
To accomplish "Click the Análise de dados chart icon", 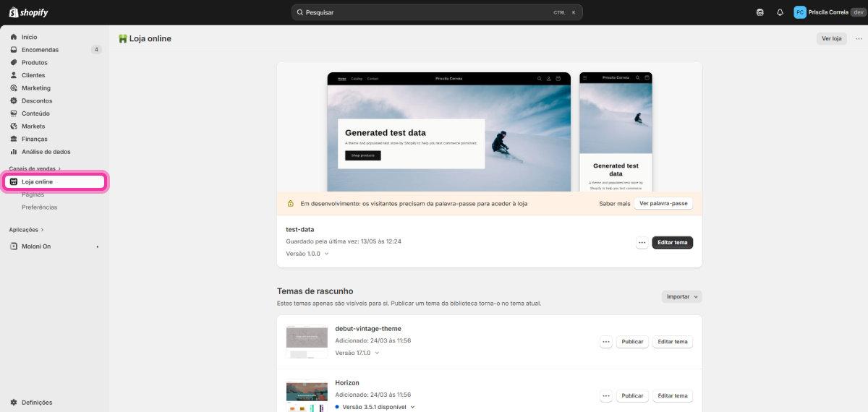I will click(14, 152).
